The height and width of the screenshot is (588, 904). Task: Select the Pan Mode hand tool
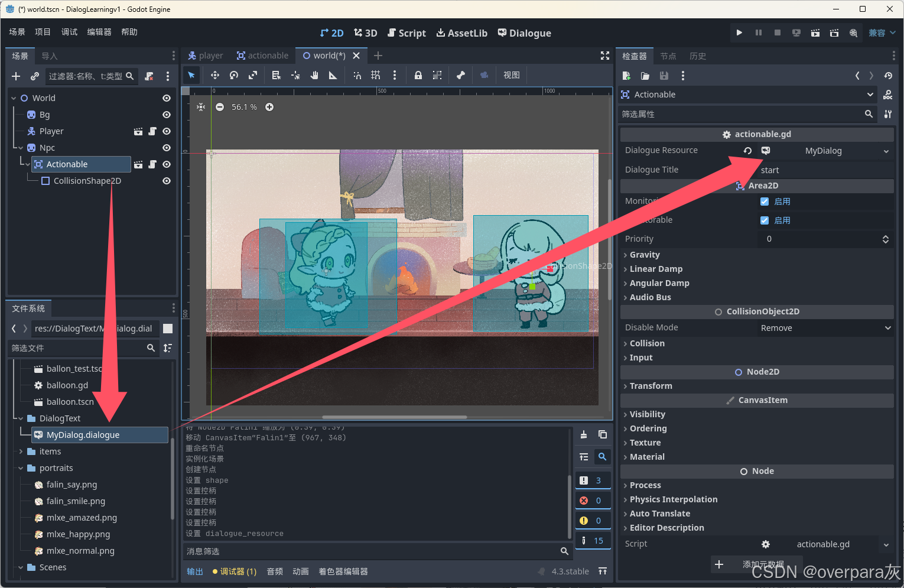[314, 75]
